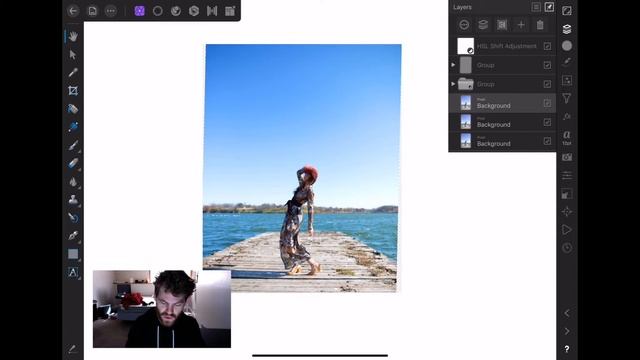Open the Liquify persona
The height and width of the screenshot is (360, 640).
[176, 11]
